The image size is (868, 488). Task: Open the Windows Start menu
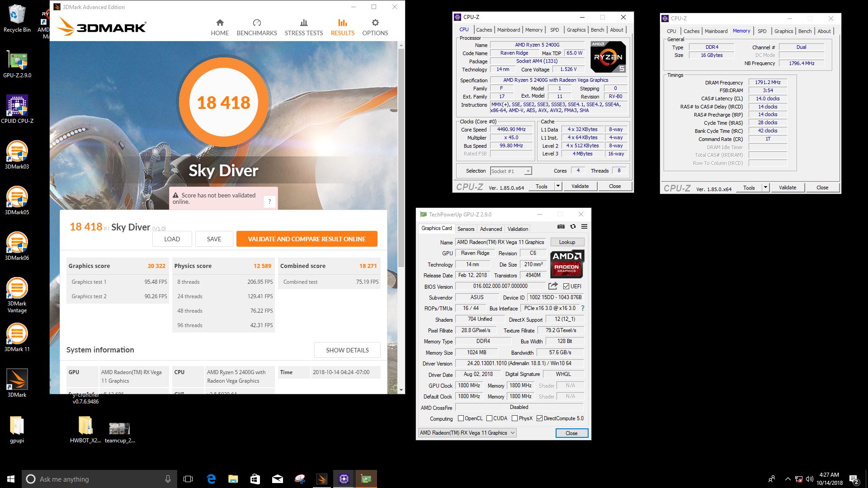[x=11, y=479]
